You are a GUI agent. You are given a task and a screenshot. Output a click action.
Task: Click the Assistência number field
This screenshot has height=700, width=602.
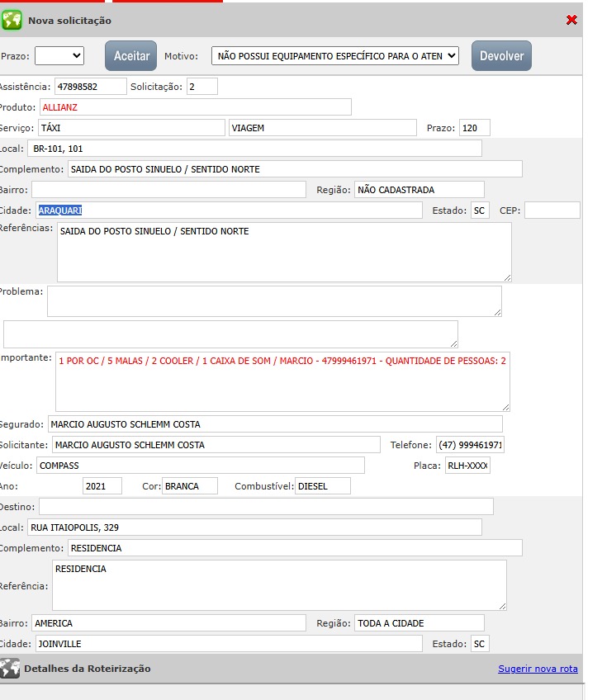click(90, 86)
